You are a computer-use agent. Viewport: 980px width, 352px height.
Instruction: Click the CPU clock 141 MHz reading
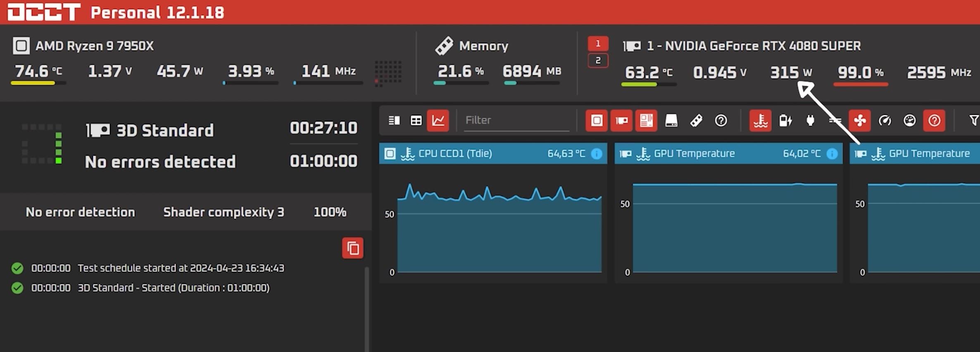328,71
